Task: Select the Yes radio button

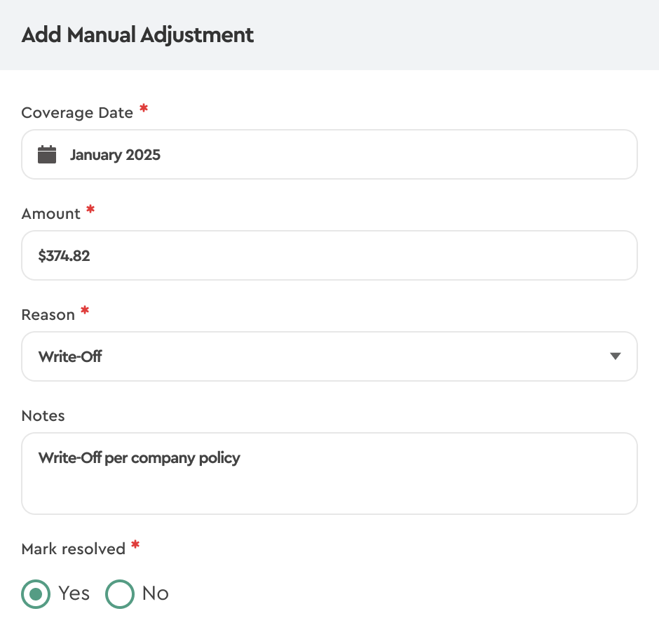Action: tap(36, 594)
